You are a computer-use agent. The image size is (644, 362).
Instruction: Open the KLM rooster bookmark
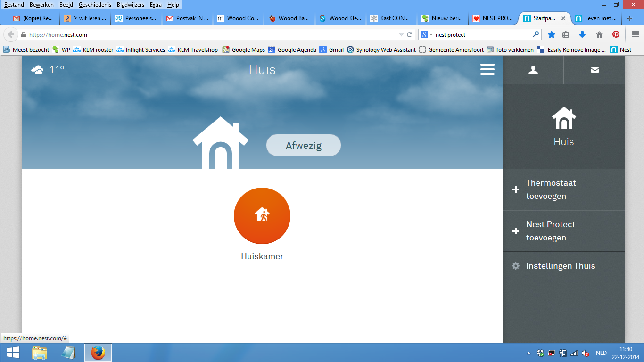coord(93,49)
